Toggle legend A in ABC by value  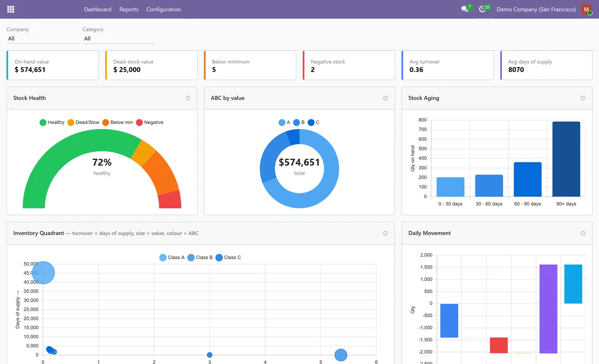pyautogui.click(x=285, y=122)
